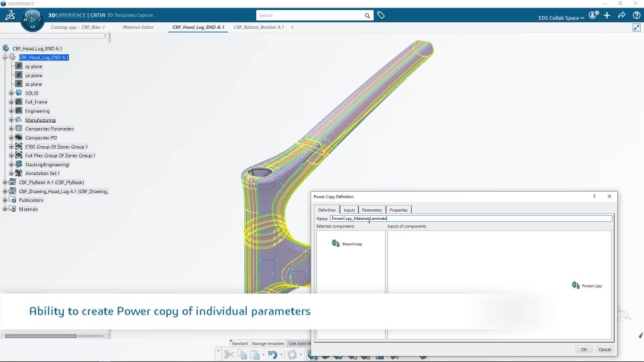Click the search magnifier icon
The image size is (644, 362).
tap(367, 15)
